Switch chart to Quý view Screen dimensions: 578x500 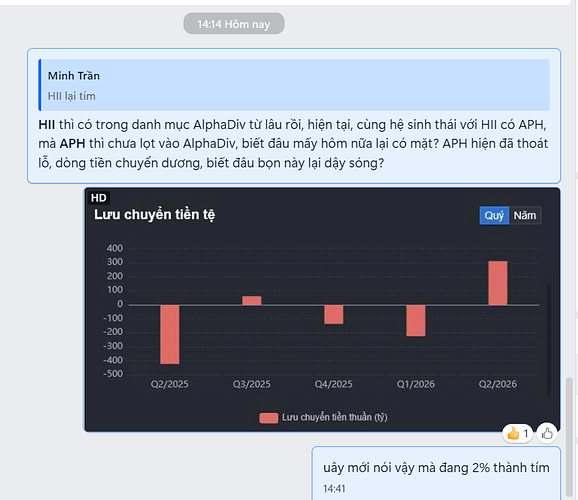pos(494,215)
